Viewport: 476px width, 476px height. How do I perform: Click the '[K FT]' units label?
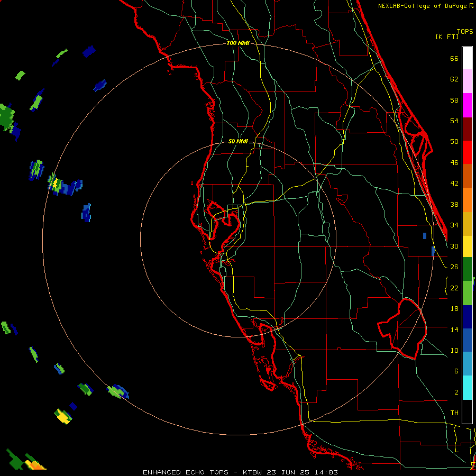click(447, 36)
